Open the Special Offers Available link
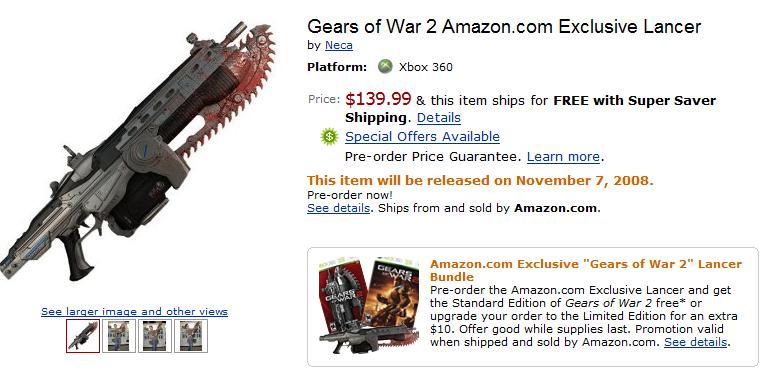Image resolution: width=770 pixels, height=383 pixels. 422,137
